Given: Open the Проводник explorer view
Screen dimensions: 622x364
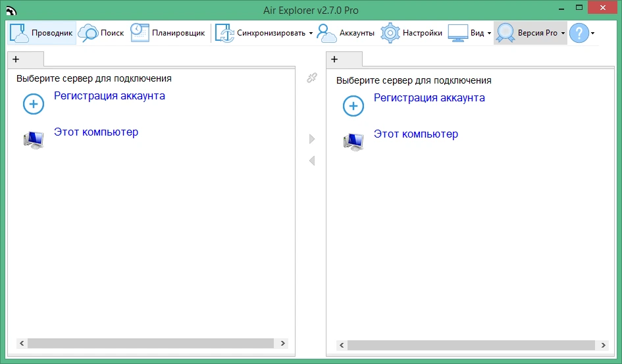Looking at the screenshot, I should pos(41,33).
